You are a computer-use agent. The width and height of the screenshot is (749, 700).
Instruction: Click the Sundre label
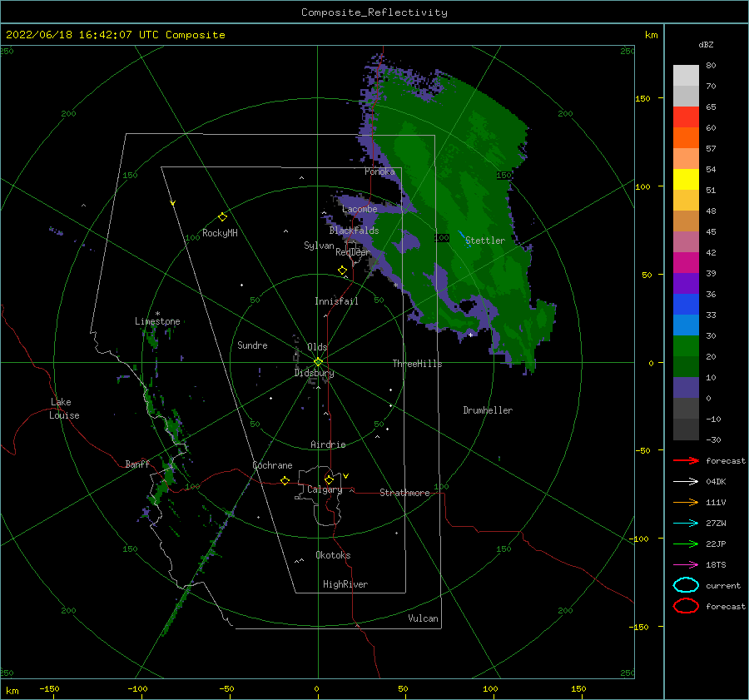point(252,345)
